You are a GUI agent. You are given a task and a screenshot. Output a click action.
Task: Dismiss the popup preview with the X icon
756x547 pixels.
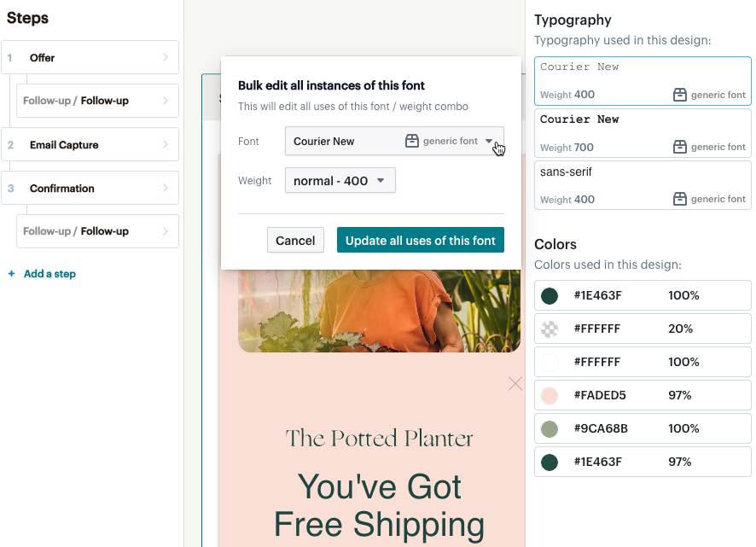pyautogui.click(x=515, y=383)
